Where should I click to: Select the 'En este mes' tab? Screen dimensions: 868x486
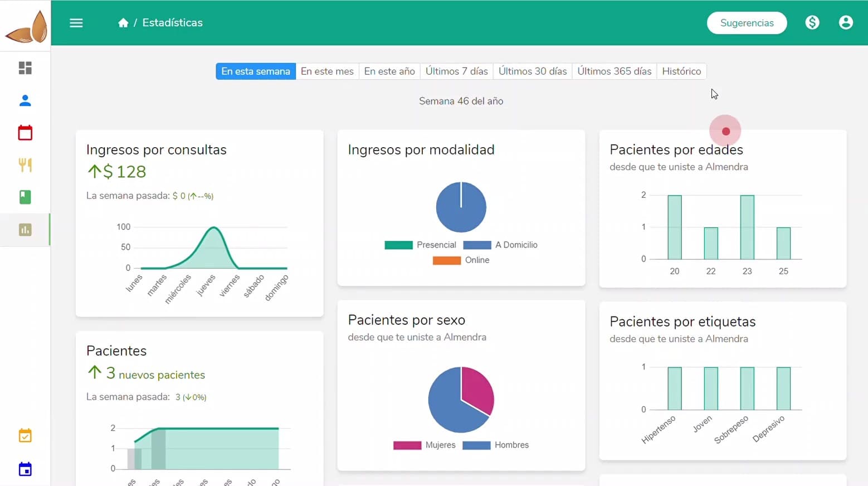click(327, 71)
